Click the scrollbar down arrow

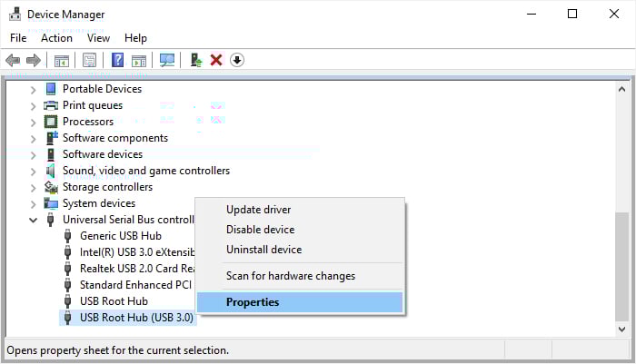(x=621, y=330)
